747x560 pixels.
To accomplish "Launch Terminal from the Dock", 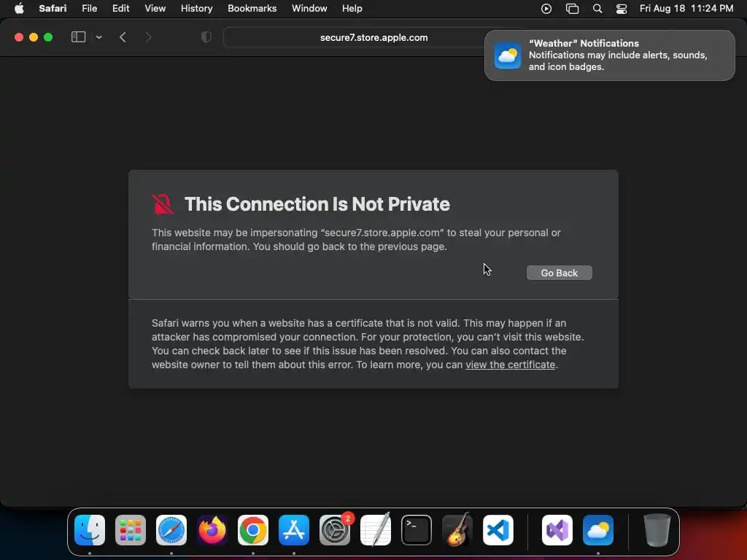I will (417, 529).
